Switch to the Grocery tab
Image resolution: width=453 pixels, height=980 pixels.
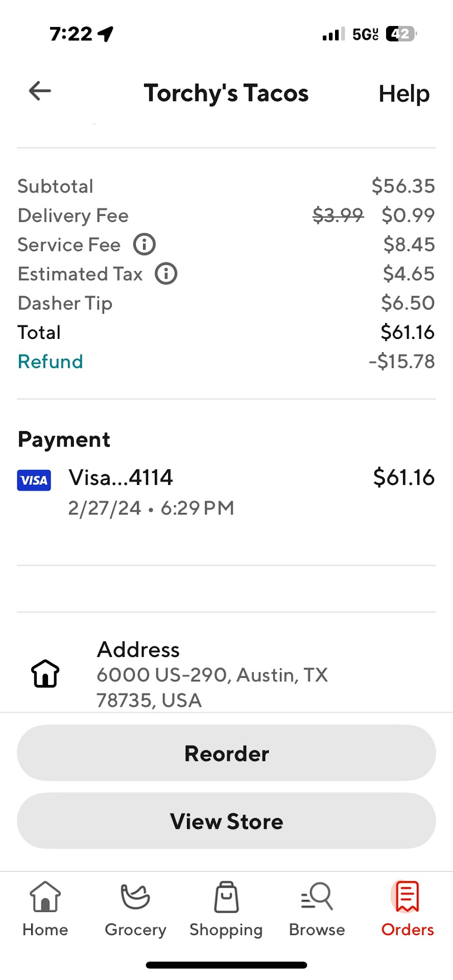click(135, 909)
